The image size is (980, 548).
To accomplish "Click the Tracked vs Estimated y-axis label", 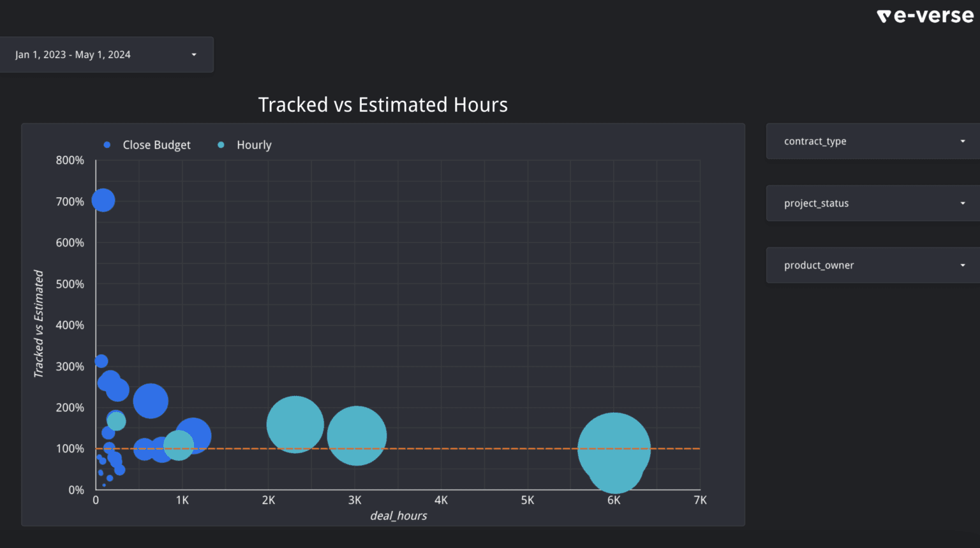I will [x=39, y=324].
